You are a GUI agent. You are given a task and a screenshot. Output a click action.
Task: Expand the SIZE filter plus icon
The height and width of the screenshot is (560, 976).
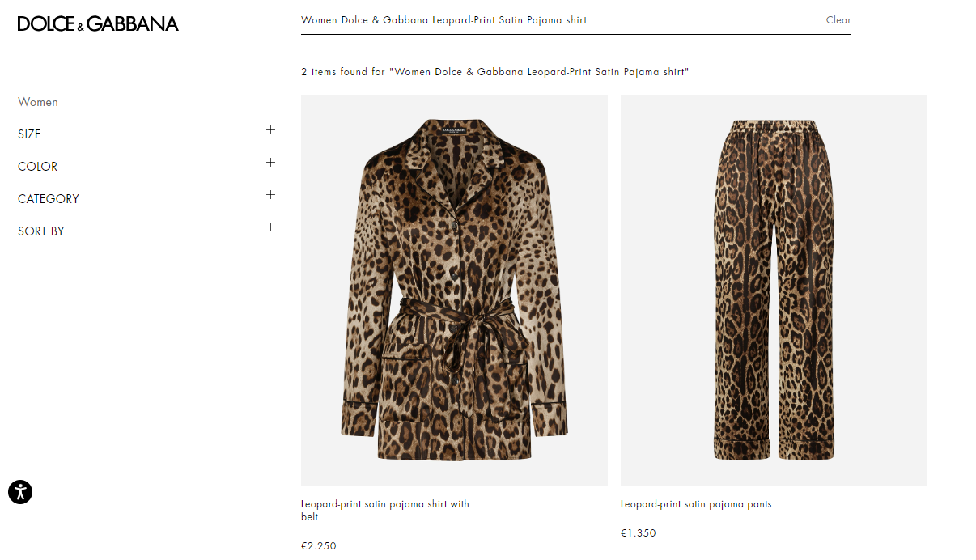pos(270,129)
